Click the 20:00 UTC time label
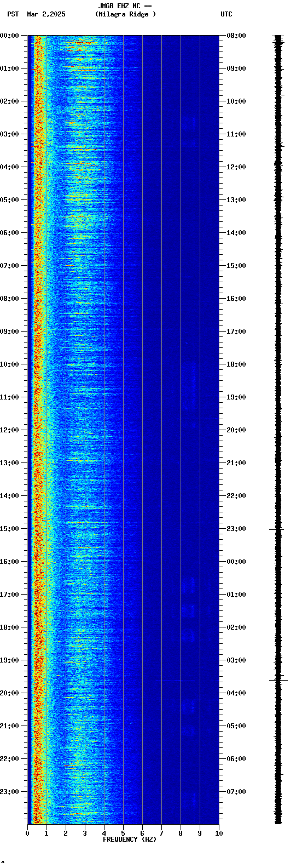This screenshot has width=302, height=868. coord(236,430)
